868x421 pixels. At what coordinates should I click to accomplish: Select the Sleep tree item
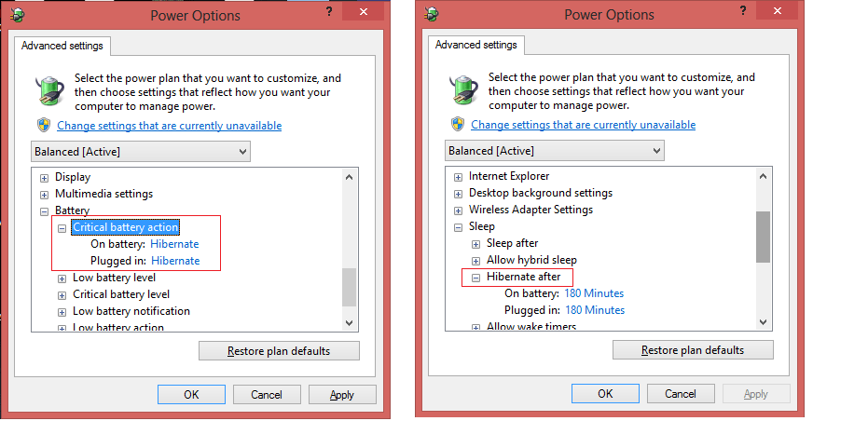click(x=482, y=226)
